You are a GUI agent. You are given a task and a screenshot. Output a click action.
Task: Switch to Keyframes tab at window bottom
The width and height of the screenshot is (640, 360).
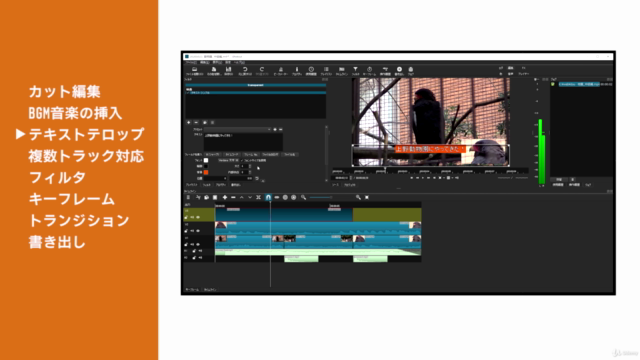(192, 289)
